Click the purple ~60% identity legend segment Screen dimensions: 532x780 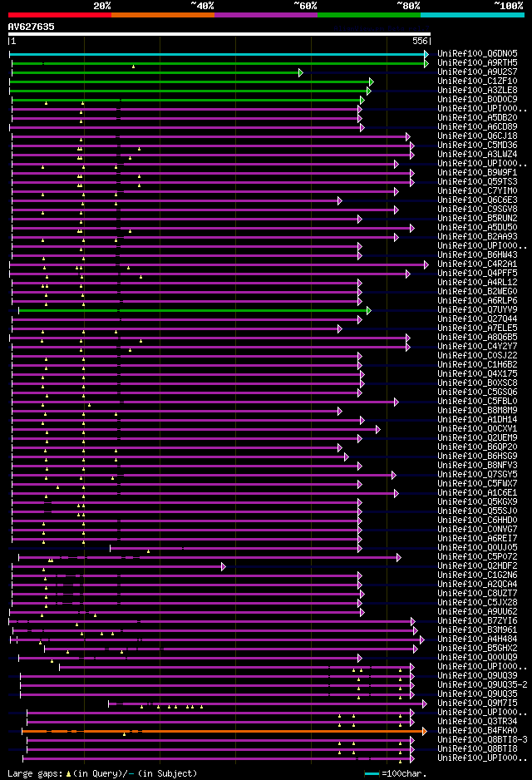click(x=266, y=15)
